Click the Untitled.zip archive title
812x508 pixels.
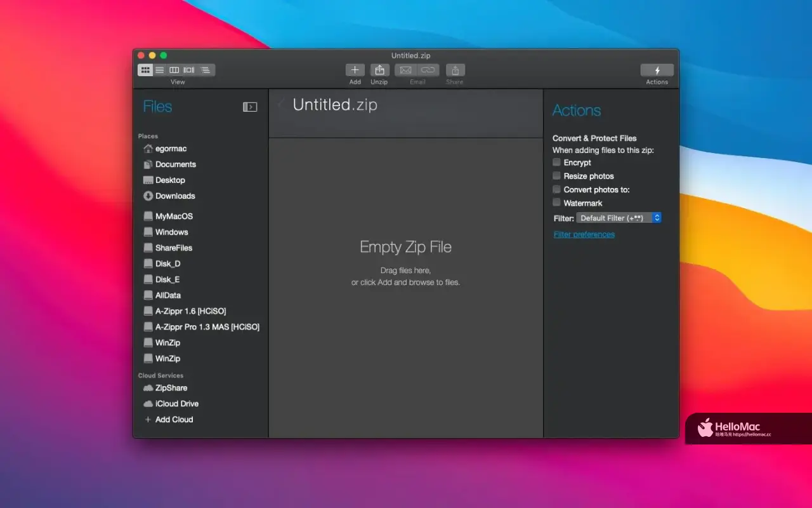[x=335, y=105]
